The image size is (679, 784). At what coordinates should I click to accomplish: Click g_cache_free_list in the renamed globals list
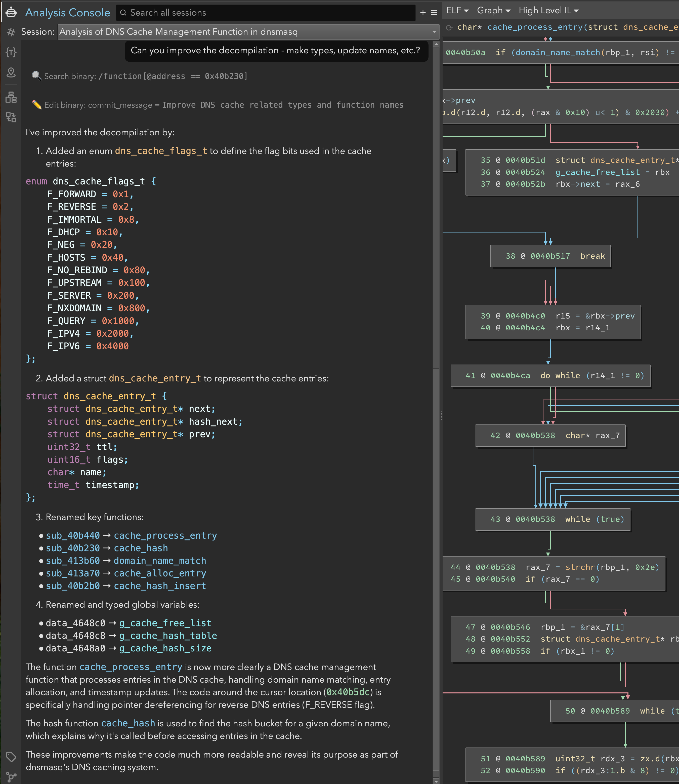165,623
